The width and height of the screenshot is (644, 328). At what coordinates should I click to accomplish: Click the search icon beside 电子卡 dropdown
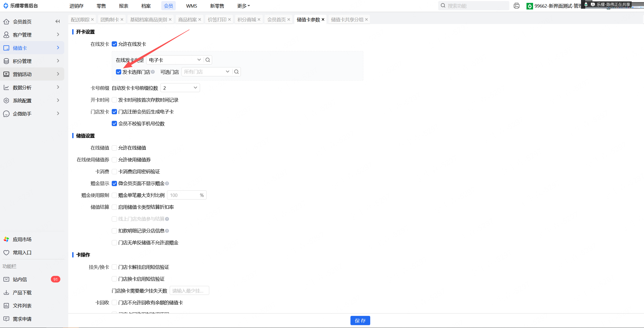point(208,60)
